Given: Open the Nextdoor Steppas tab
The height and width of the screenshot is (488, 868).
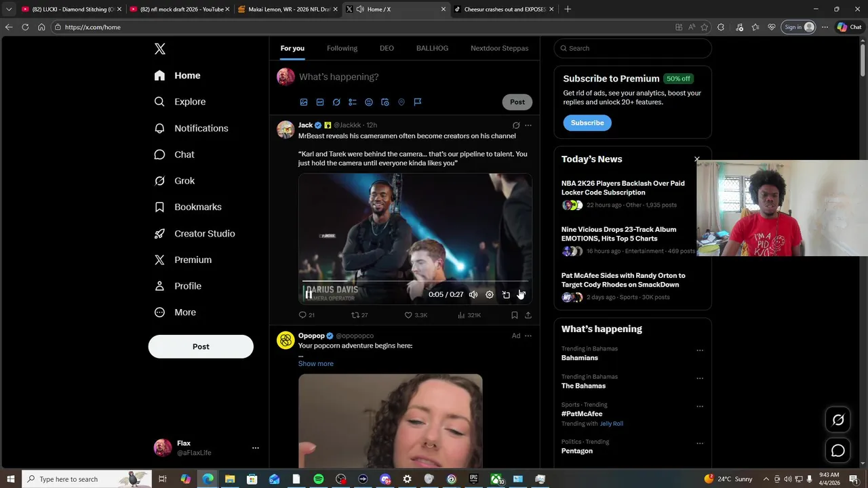Looking at the screenshot, I should (x=499, y=48).
